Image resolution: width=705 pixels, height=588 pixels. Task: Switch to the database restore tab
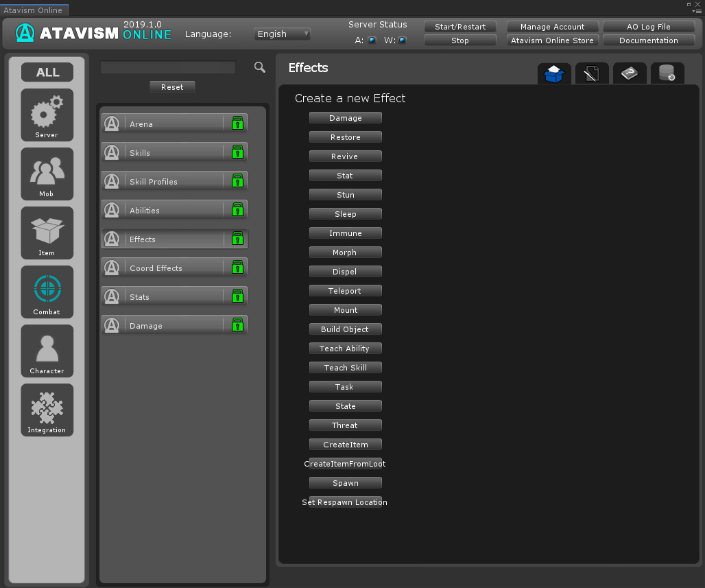click(667, 73)
